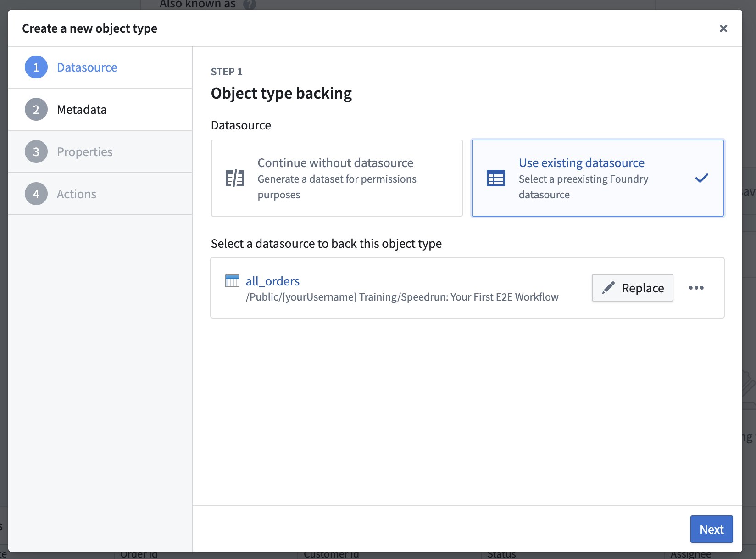The width and height of the screenshot is (756, 559).
Task: Click the Continue without datasource icon
Action: pyautogui.click(x=234, y=178)
